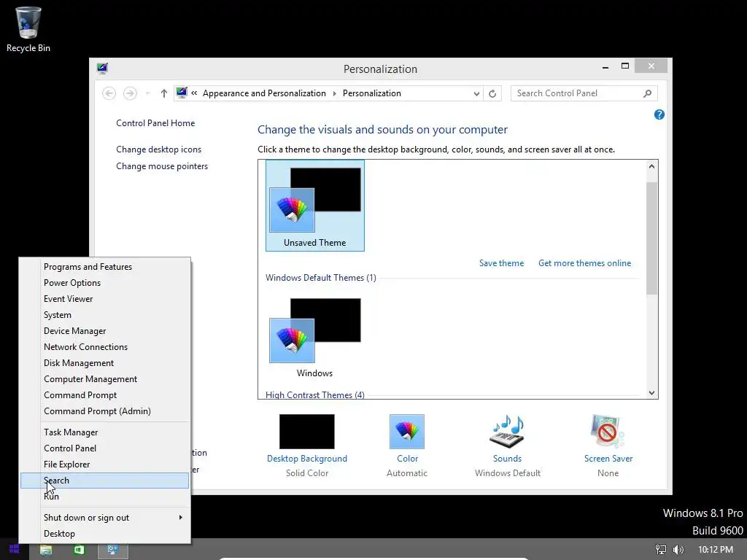Click the theme list scrollbar thumb

point(651,238)
